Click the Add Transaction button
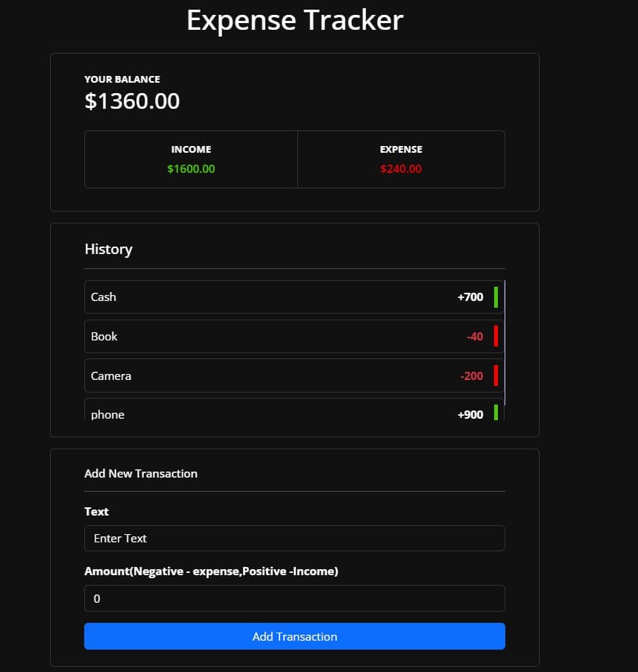 [294, 636]
